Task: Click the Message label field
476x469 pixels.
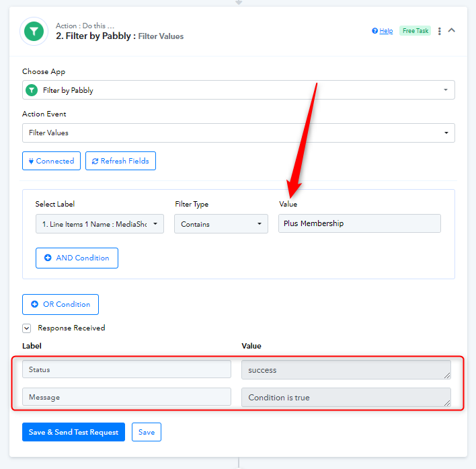Action: [x=126, y=397]
